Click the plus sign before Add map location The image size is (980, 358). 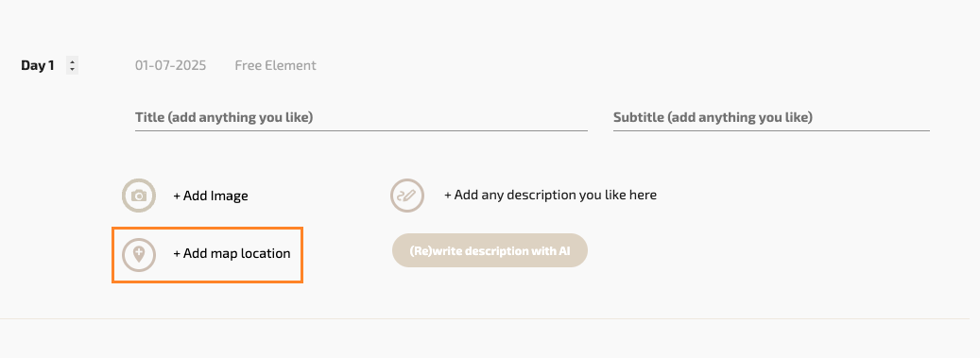(x=177, y=254)
